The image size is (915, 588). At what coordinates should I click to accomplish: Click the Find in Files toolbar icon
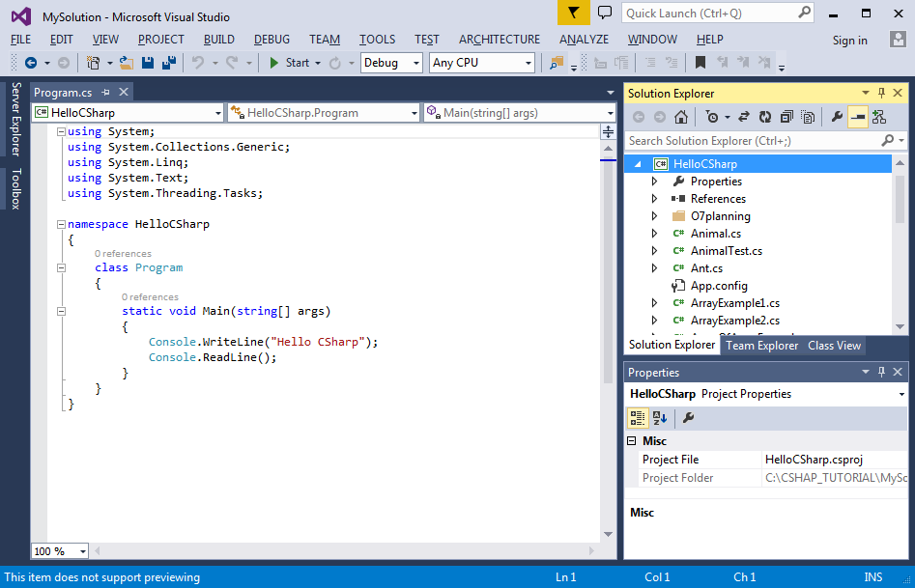pos(557,63)
